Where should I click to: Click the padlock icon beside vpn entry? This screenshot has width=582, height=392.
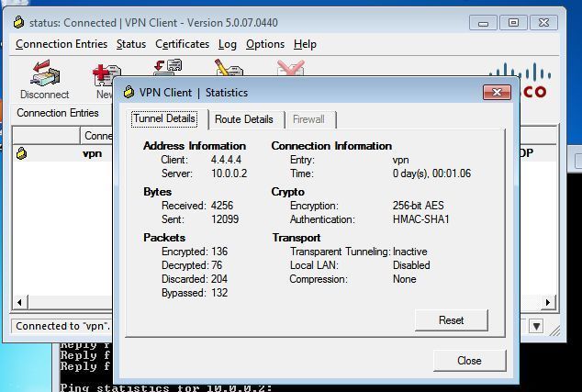coord(21,154)
